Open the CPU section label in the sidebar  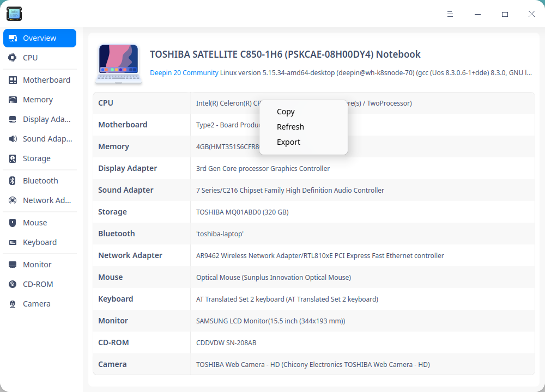pos(30,58)
